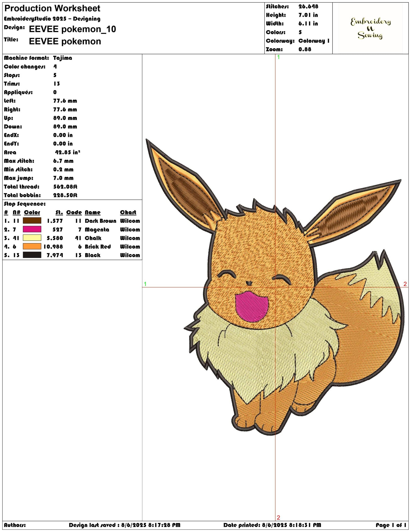Click the 'Chalk' thread name

[x=93, y=238]
